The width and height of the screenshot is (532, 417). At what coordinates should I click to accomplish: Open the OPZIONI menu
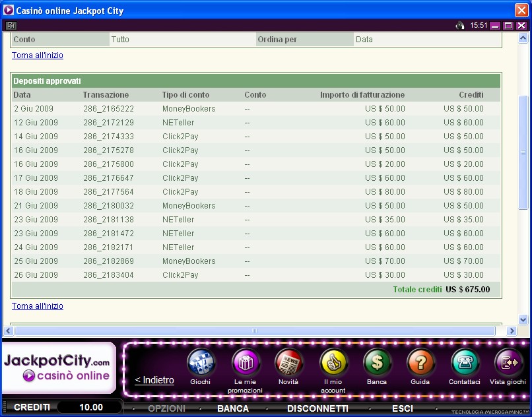(x=166, y=408)
